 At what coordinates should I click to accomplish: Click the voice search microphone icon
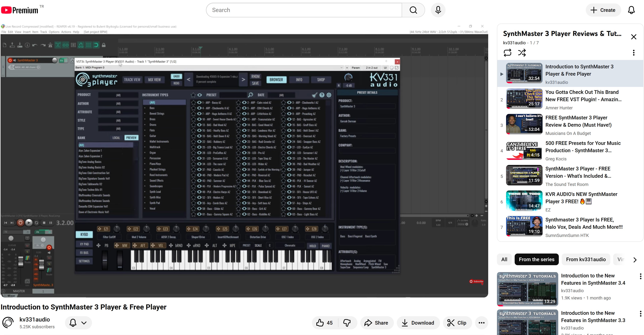click(x=438, y=10)
